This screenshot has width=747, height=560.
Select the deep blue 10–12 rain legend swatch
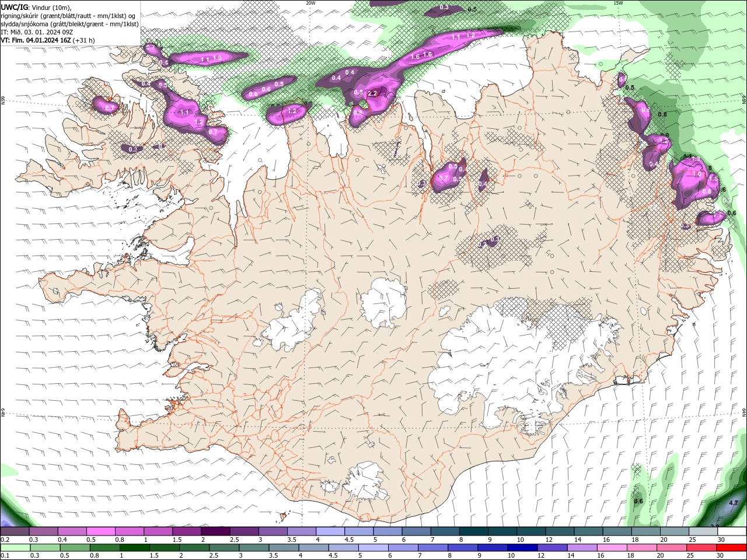tap(523, 548)
